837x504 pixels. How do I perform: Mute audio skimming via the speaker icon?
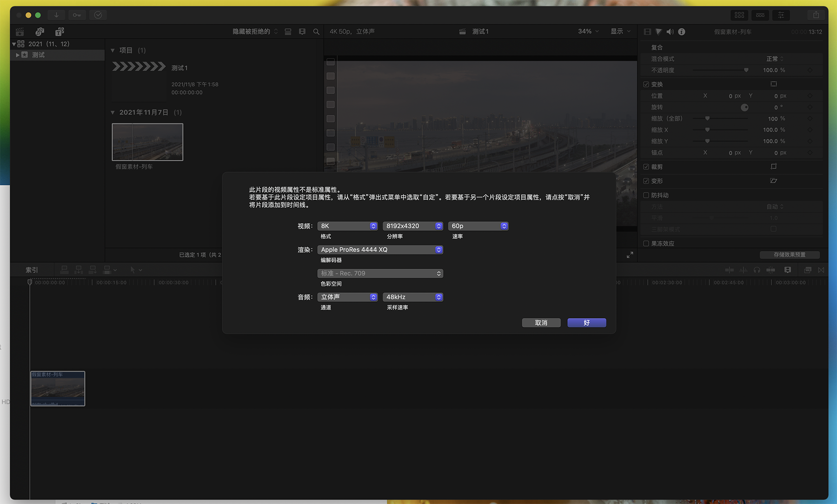point(670,32)
